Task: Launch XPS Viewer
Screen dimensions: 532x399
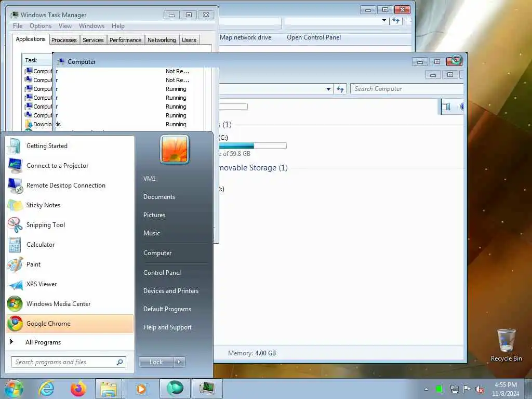Action: [70, 284]
